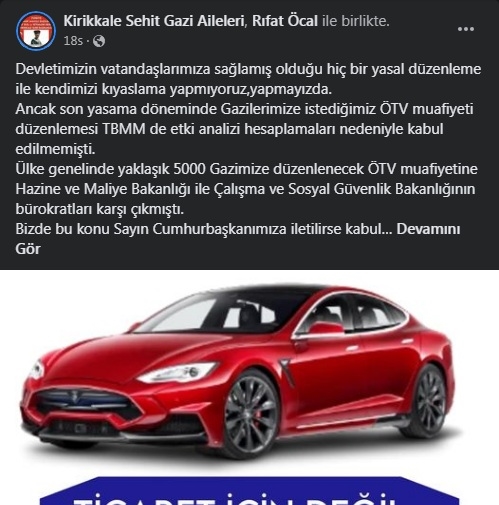Click the Tesla's near-side headlight in photo

click(177, 373)
